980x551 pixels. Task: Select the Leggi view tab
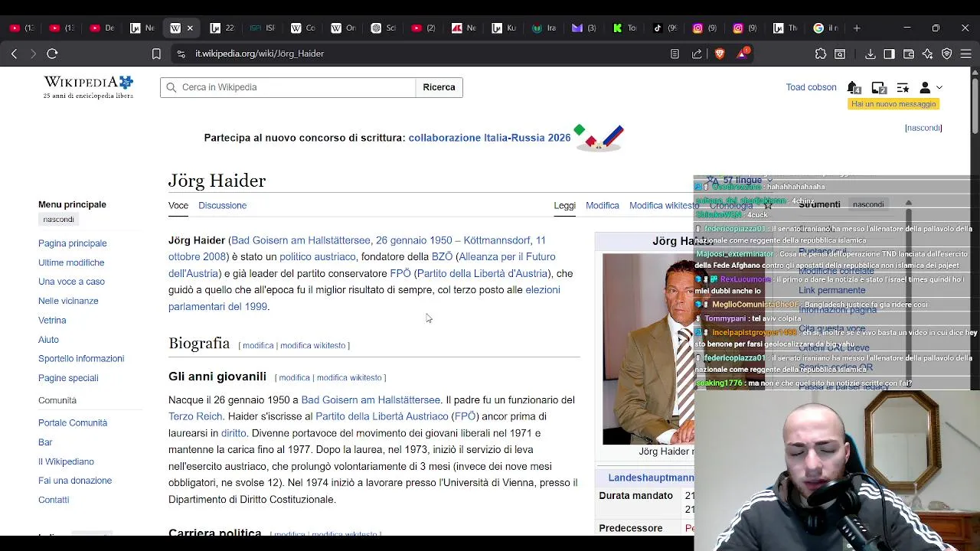(564, 205)
